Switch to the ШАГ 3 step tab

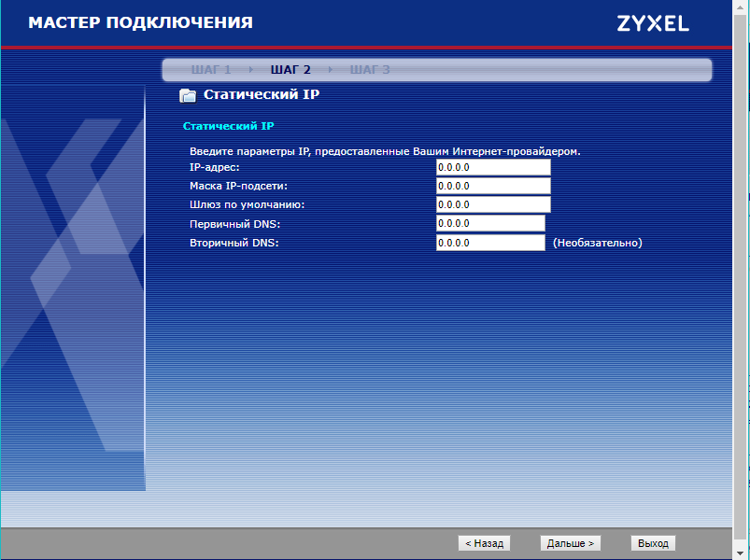pyautogui.click(x=370, y=70)
